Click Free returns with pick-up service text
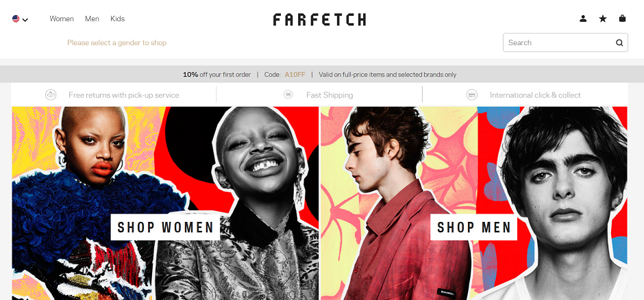The image size is (644, 300). click(x=123, y=95)
